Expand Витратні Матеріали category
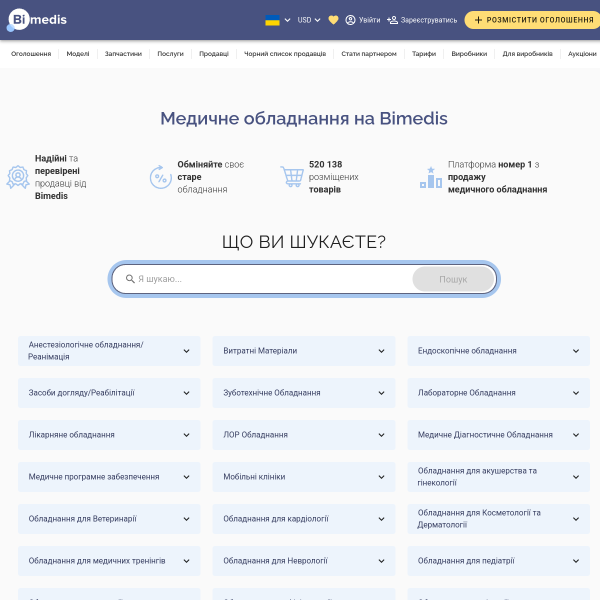The width and height of the screenshot is (600, 600). 304,351
